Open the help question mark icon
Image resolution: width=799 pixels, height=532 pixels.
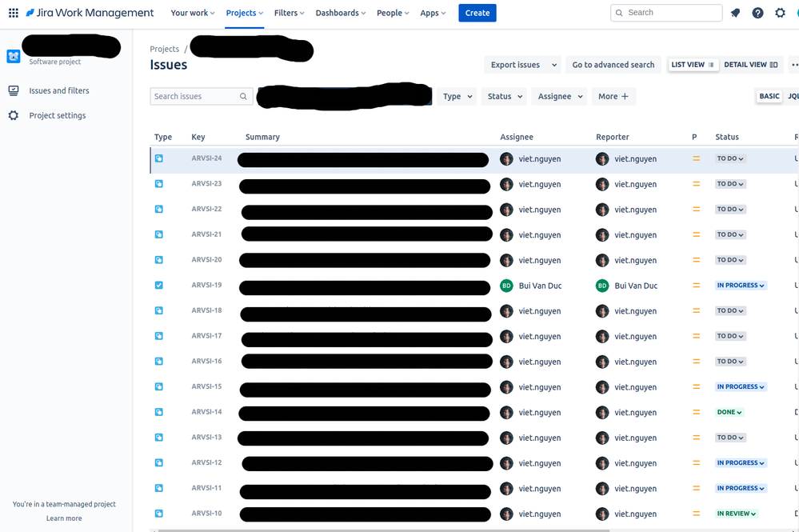[x=757, y=13]
